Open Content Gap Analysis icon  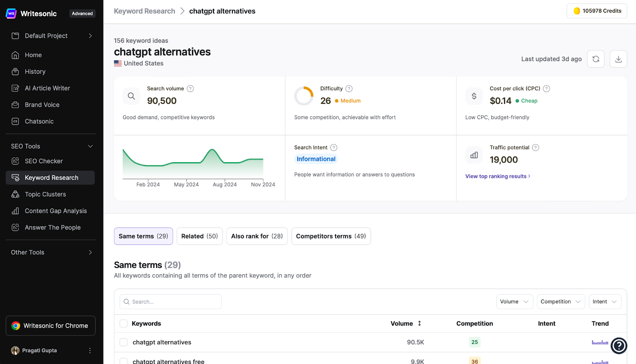15,211
